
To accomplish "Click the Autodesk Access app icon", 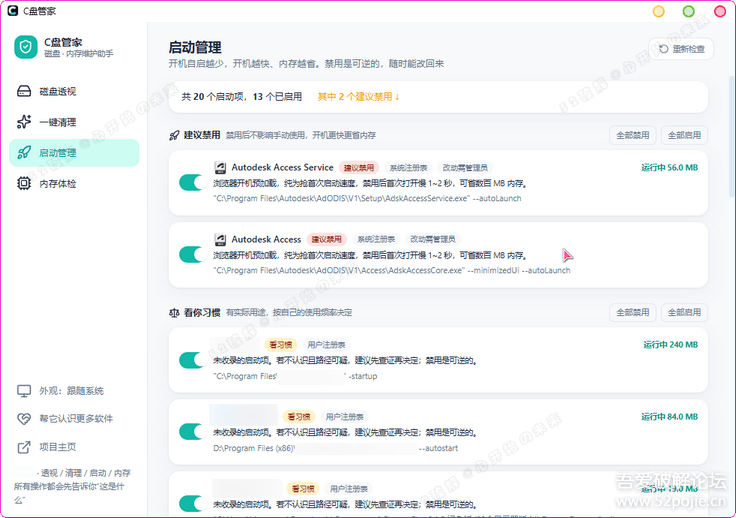I will coord(220,239).
